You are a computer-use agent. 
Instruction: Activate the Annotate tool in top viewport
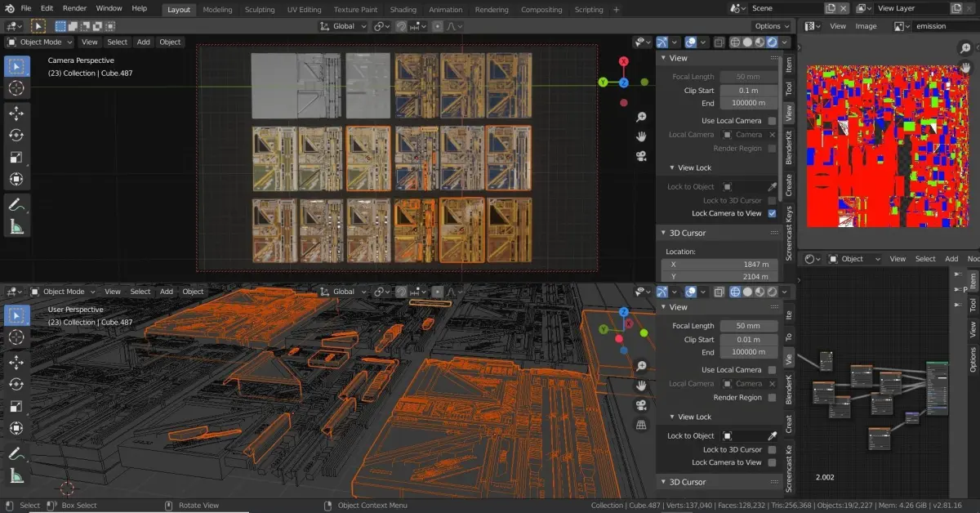[16, 205]
